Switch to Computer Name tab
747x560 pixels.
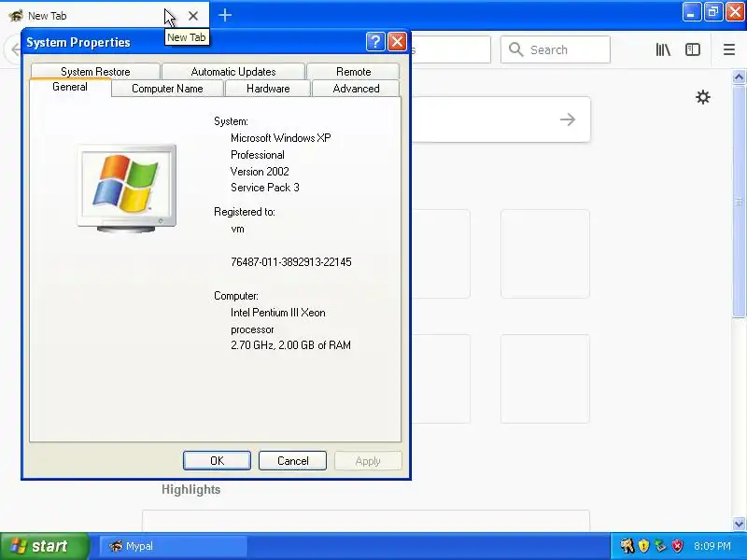coord(167,89)
